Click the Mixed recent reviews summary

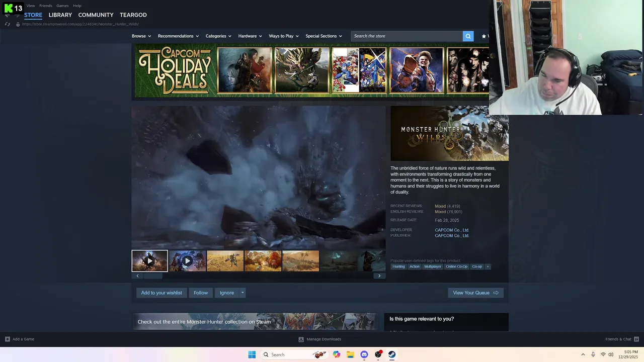(x=440, y=206)
